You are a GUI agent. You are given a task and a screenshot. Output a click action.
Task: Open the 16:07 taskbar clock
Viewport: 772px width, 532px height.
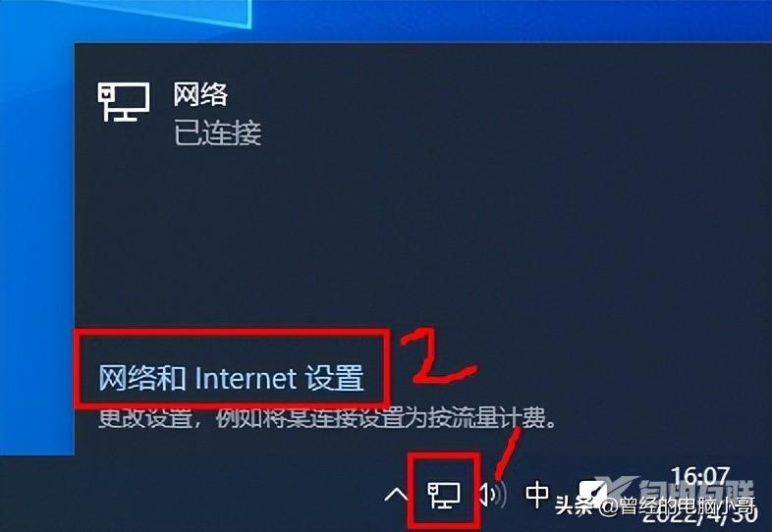click(699, 475)
